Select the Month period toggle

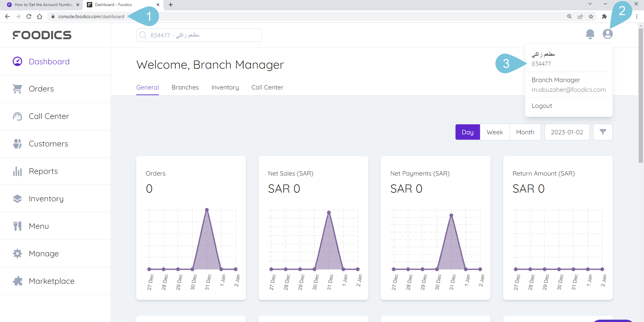point(525,132)
